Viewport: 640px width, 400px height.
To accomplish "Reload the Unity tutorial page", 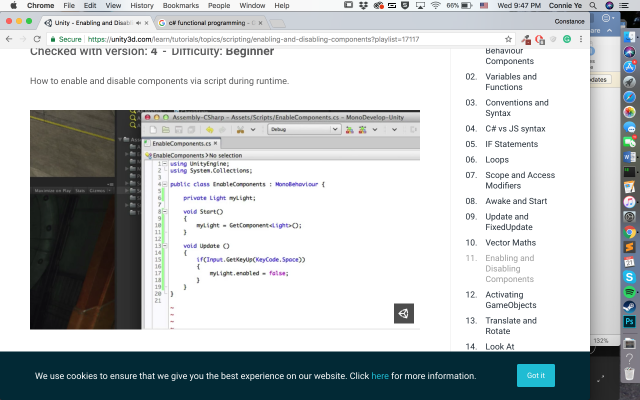I will point(37,39).
